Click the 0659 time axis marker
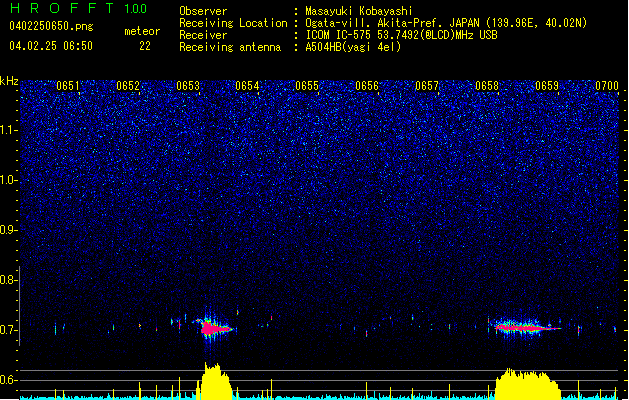 pyautogui.click(x=547, y=86)
